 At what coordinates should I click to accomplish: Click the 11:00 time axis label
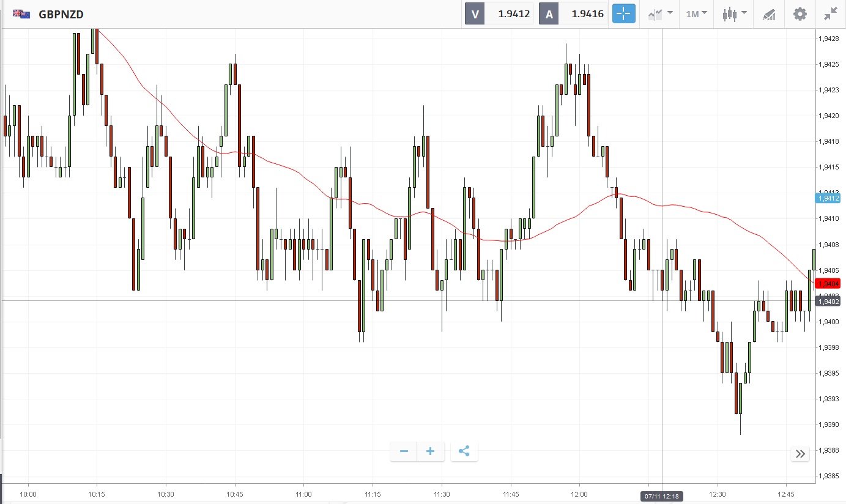click(x=303, y=494)
